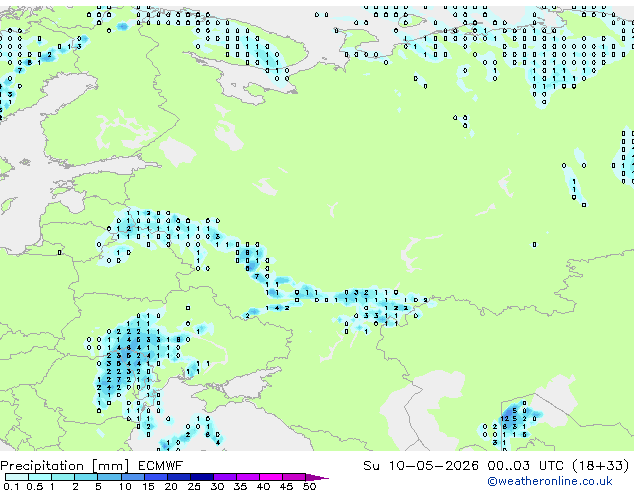
Task: Click the "0.1" legend value
Action: [11, 486]
